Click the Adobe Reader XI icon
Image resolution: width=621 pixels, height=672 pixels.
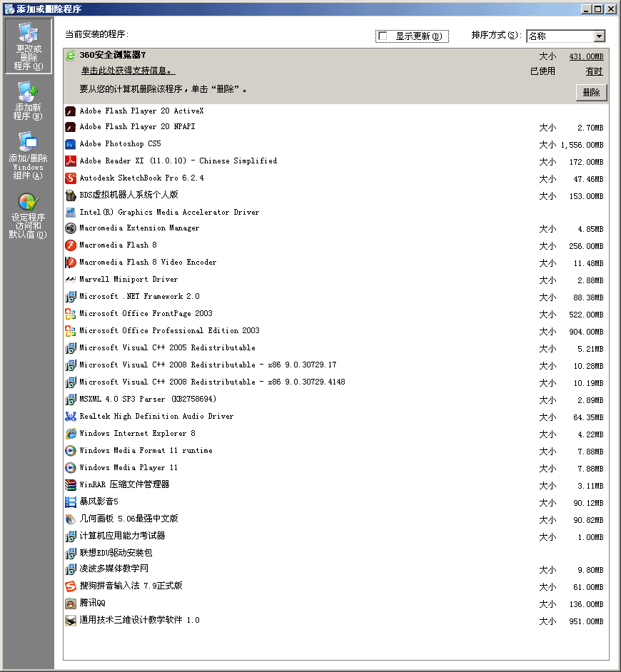click(71, 161)
